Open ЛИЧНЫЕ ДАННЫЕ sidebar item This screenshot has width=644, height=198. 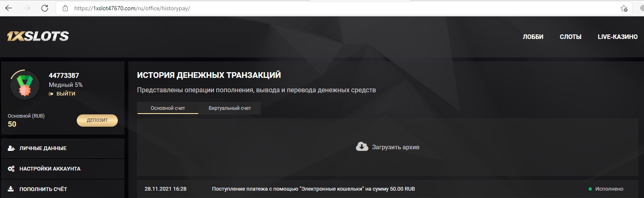pyautogui.click(x=63, y=148)
